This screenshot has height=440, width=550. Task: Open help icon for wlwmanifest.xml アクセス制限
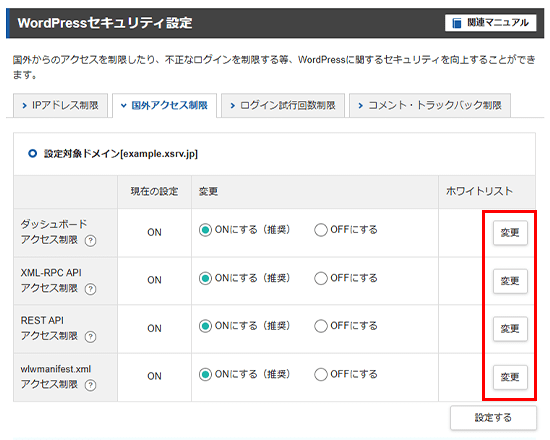[x=90, y=385]
